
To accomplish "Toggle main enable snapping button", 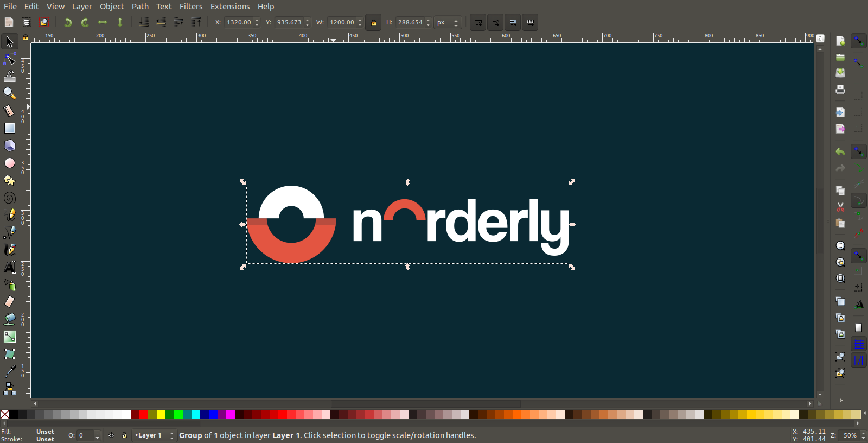I will 859,40.
